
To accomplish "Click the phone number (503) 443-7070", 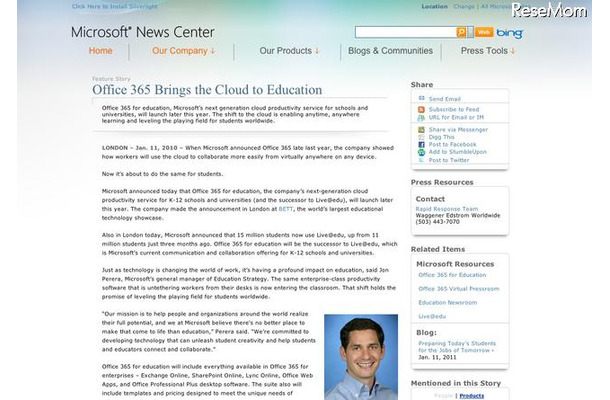I will click(x=437, y=222).
